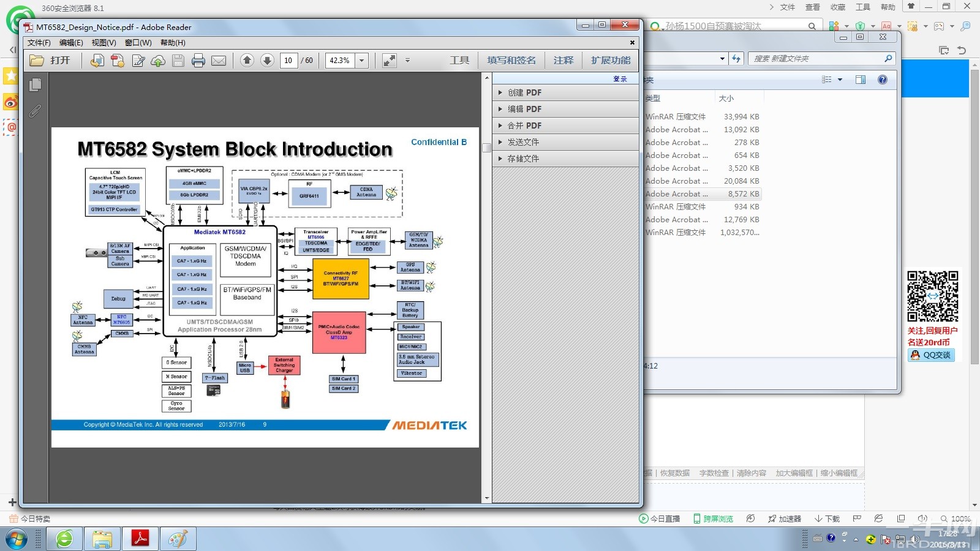Expand the 存储文件 section

522,159
